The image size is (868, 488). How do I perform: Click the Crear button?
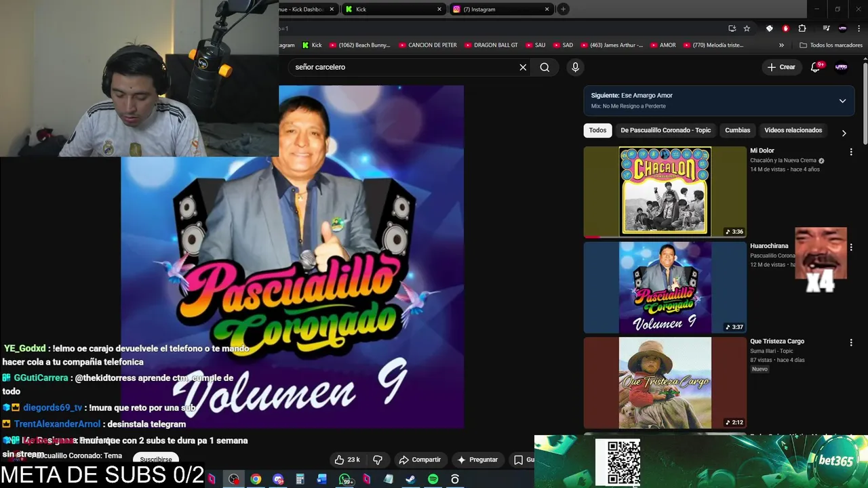(x=781, y=67)
